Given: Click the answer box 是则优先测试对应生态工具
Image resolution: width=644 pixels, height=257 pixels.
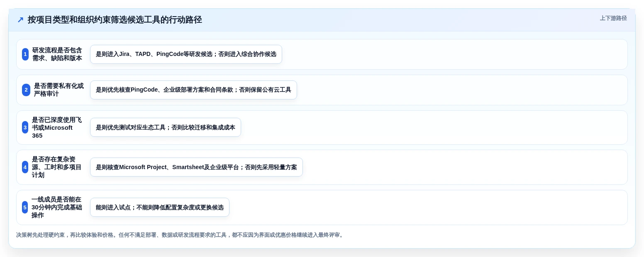Looking at the screenshot, I should pos(166,127).
